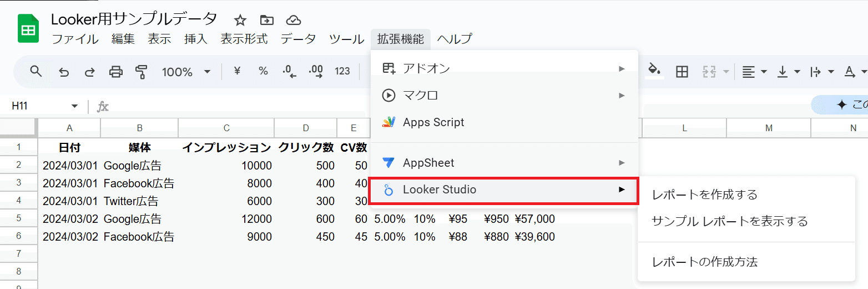
Task: Open the 100% zoom dropdown
Action: pos(186,72)
